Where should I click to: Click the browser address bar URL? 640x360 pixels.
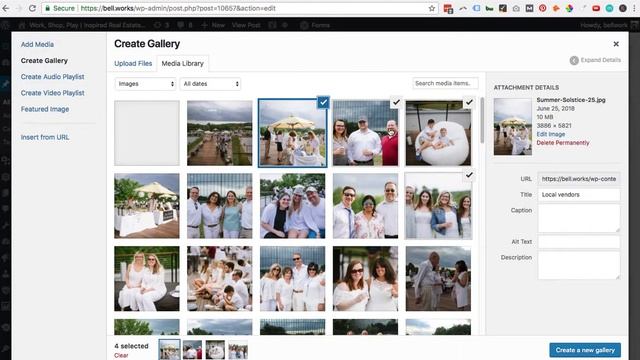(178, 8)
